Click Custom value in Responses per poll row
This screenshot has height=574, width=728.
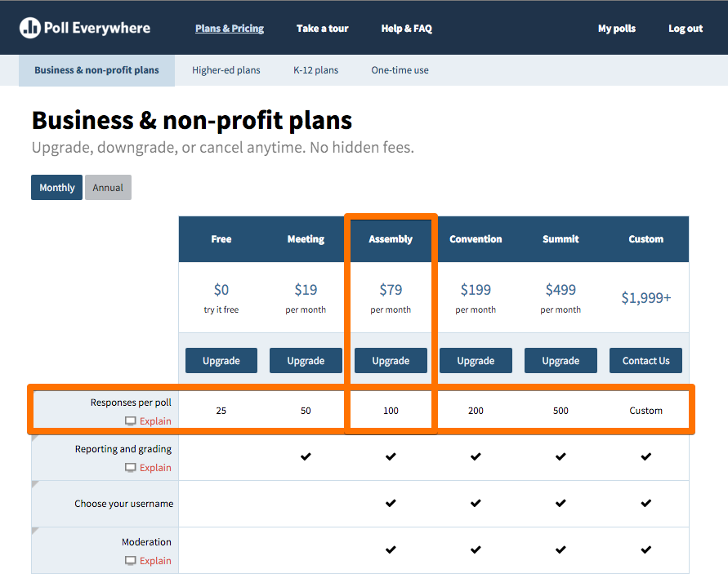(x=645, y=411)
